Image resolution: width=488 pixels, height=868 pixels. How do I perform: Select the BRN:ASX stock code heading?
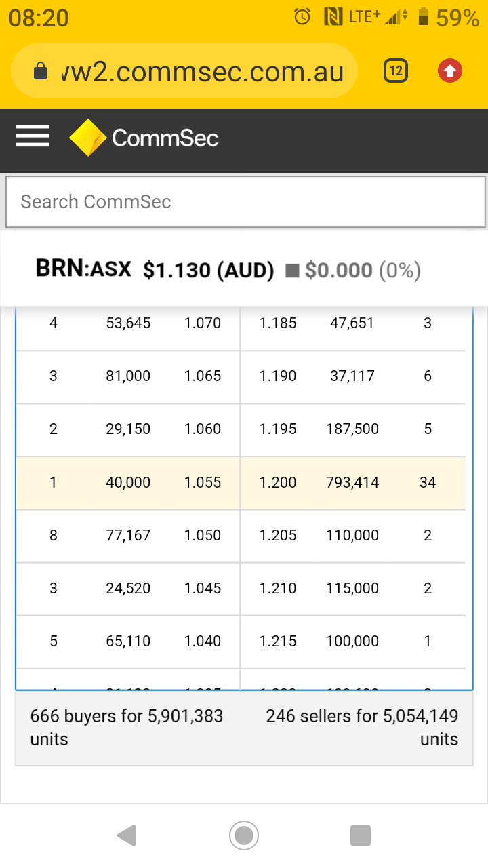tap(83, 269)
